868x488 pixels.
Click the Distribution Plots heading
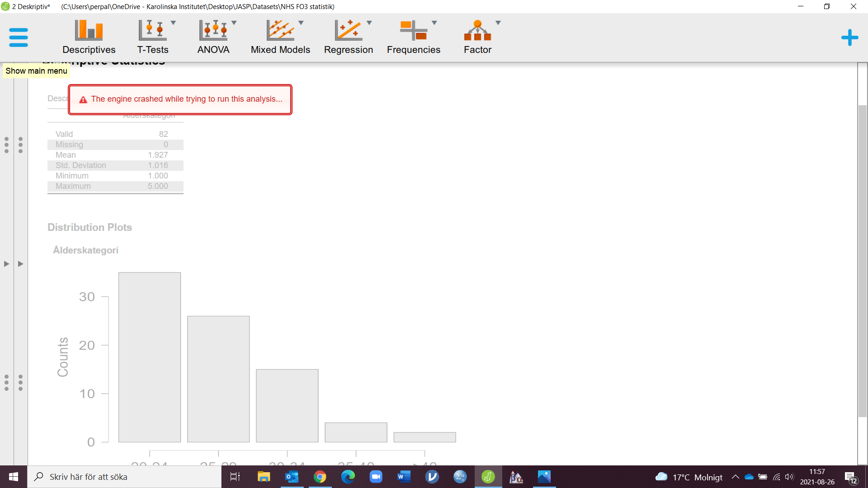(89, 227)
